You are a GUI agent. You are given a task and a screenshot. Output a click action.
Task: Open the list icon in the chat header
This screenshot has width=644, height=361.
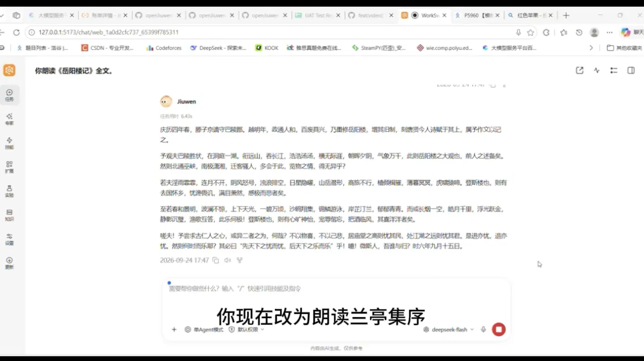[614, 70]
